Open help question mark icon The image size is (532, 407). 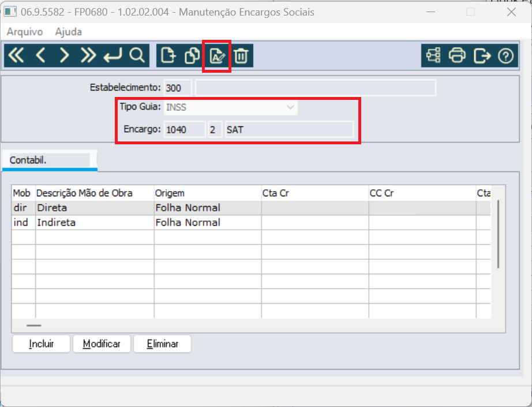click(x=506, y=55)
